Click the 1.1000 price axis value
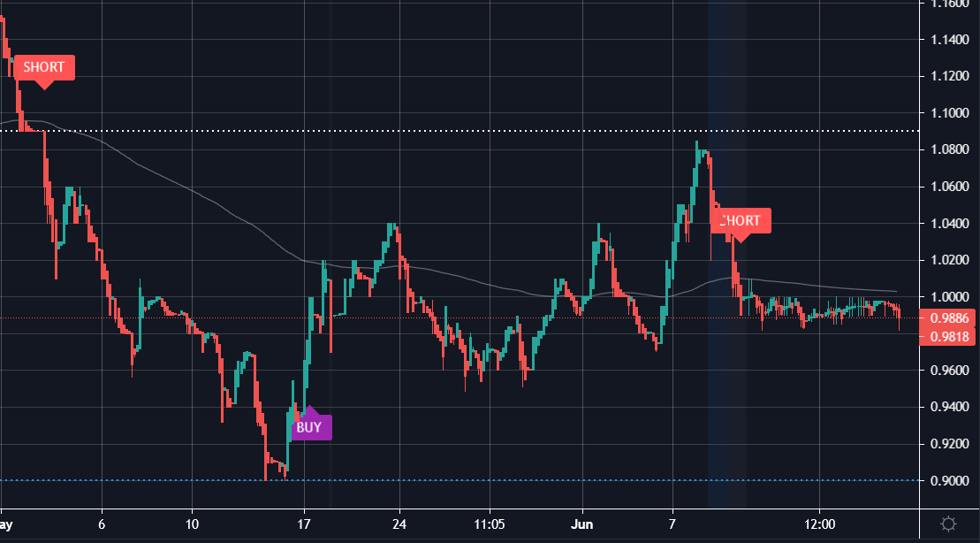This screenshot has height=543, width=980. point(950,113)
